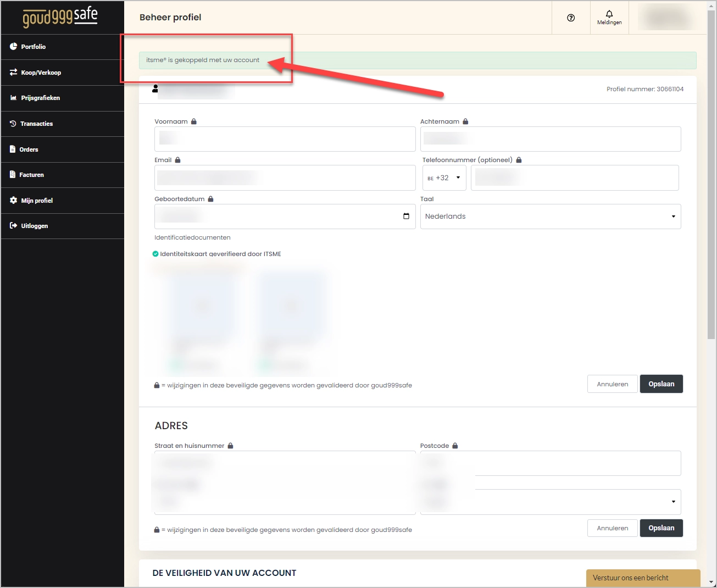Click the lock icon next to Email
Image resolution: width=717 pixels, height=588 pixels.
pyautogui.click(x=177, y=160)
